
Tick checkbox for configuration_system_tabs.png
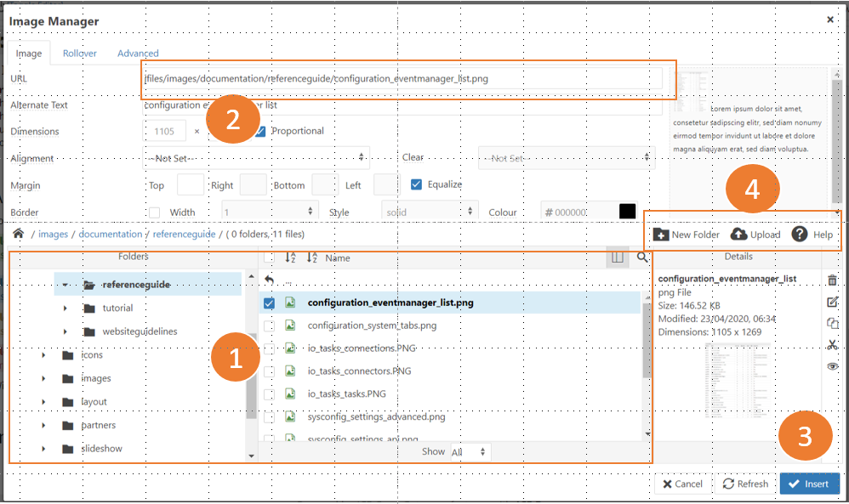point(269,326)
